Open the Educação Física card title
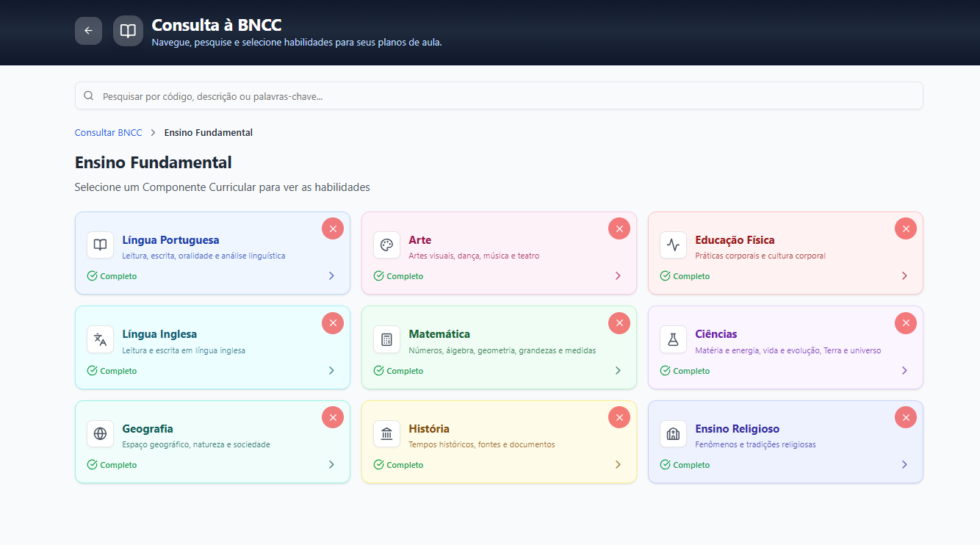The height and width of the screenshot is (545, 980). pos(735,240)
